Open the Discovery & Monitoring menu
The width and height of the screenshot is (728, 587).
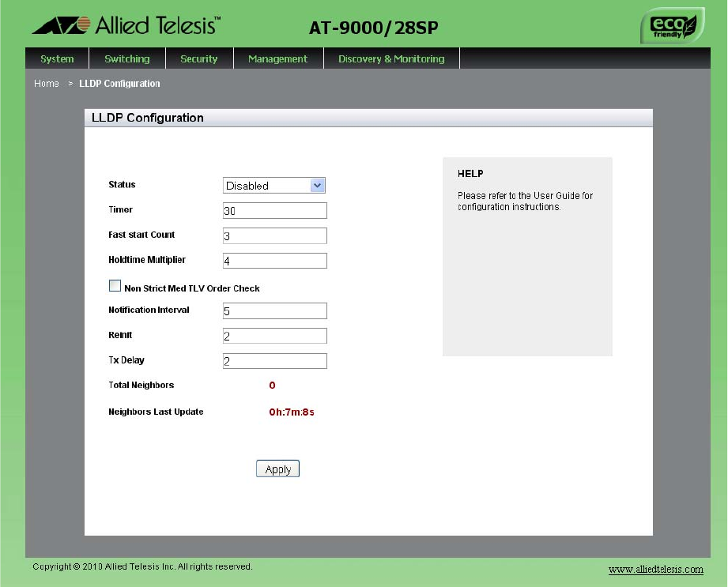pos(391,59)
